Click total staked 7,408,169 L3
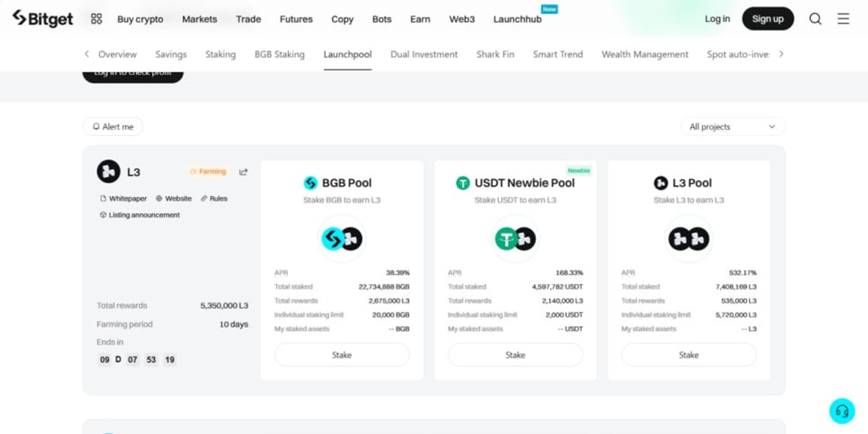Viewport: 868px width, 434px height. click(736, 287)
